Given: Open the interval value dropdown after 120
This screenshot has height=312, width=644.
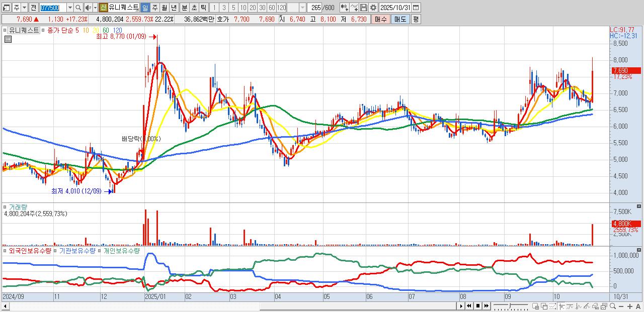Looking at the screenshot, I should [302, 8].
